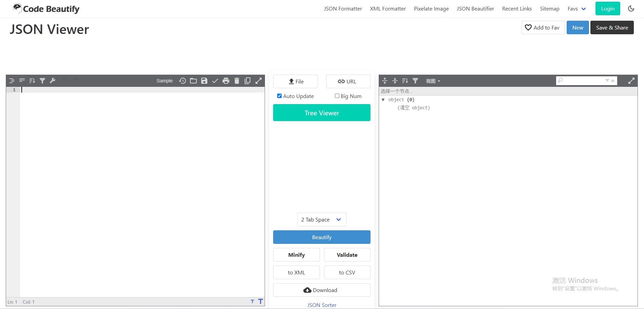
Task: Click the sort icon in the left editor toolbar
Action: [x=32, y=81]
